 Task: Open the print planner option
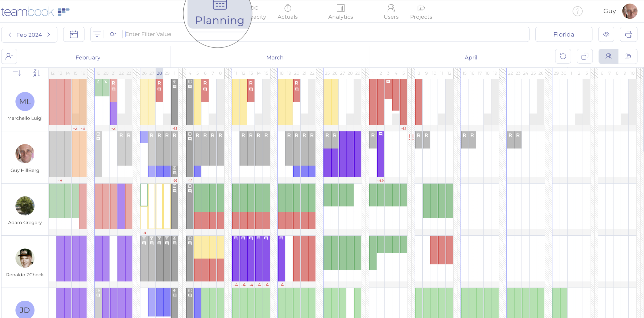coord(628,34)
